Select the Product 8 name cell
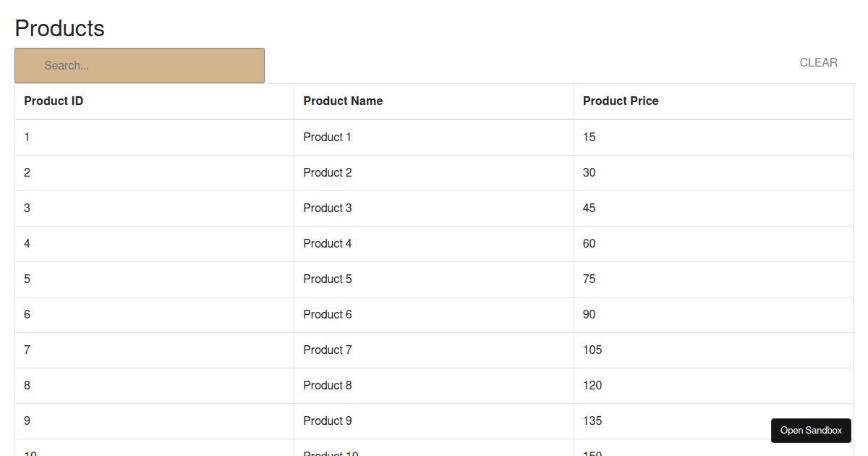Image resolution: width=868 pixels, height=456 pixels. point(328,386)
